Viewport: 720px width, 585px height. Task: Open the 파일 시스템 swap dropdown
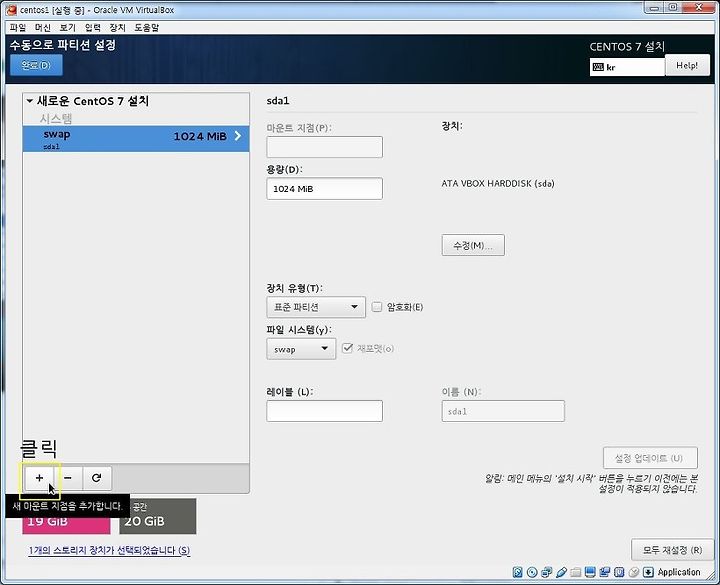click(x=301, y=349)
